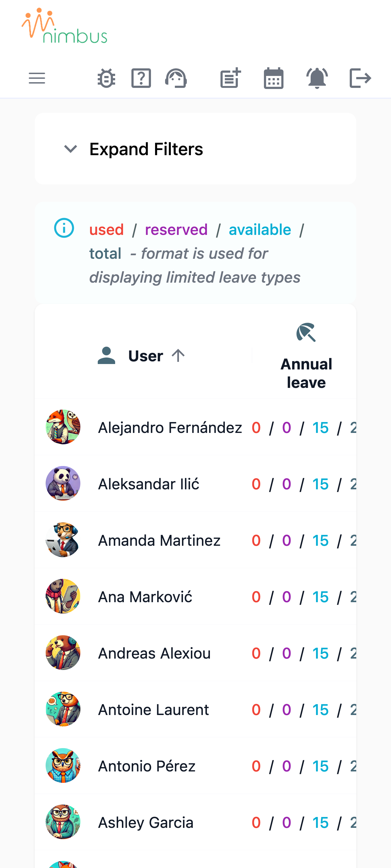Click the Nimbus logo
Image resolution: width=391 pixels, height=868 pixels.
click(x=64, y=25)
